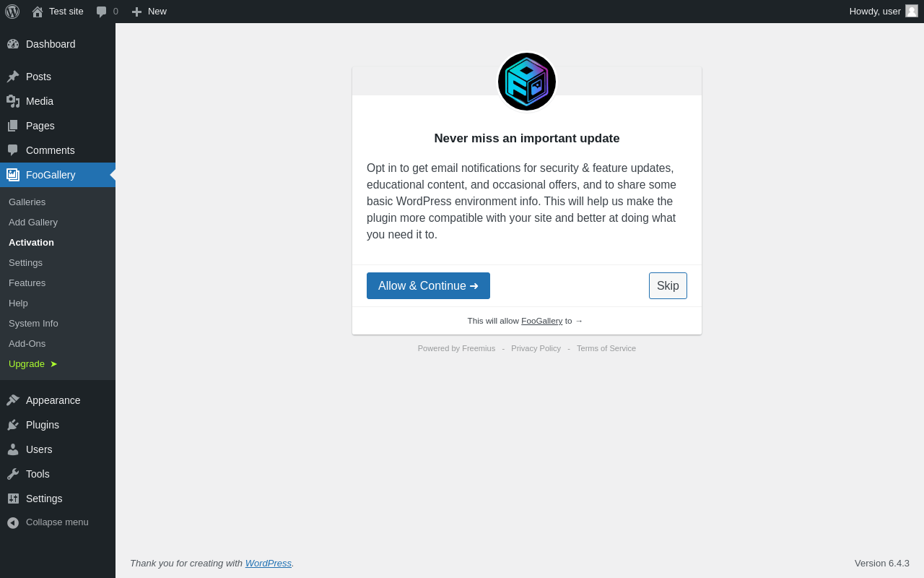Open the Comments menu item

pyautogui.click(x=58, y=150)
